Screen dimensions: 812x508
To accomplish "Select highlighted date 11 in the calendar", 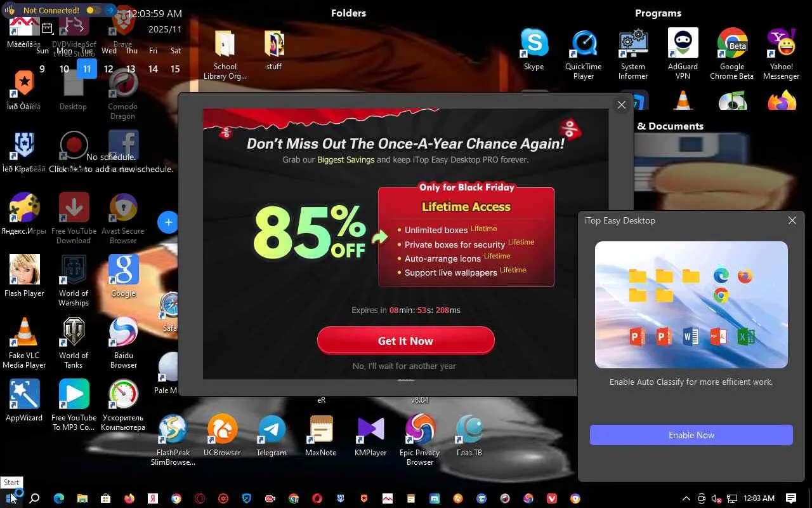I will 87,69.
